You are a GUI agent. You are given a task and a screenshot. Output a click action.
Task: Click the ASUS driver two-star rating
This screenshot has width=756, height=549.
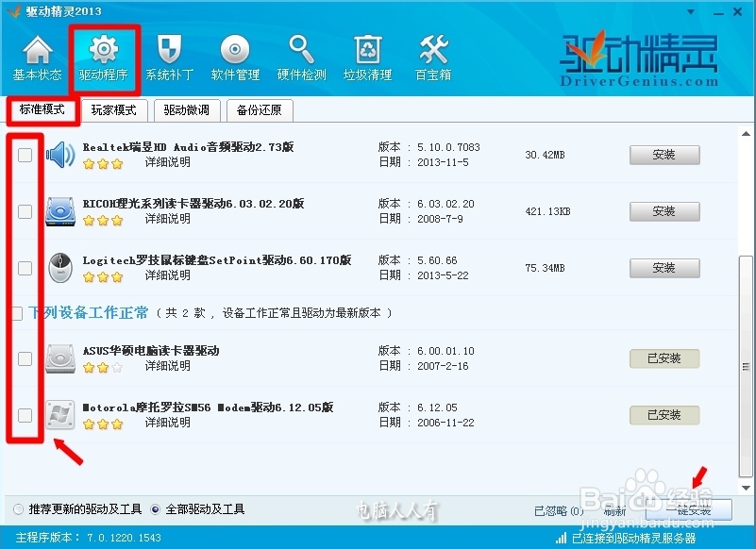tap(103, 368)
